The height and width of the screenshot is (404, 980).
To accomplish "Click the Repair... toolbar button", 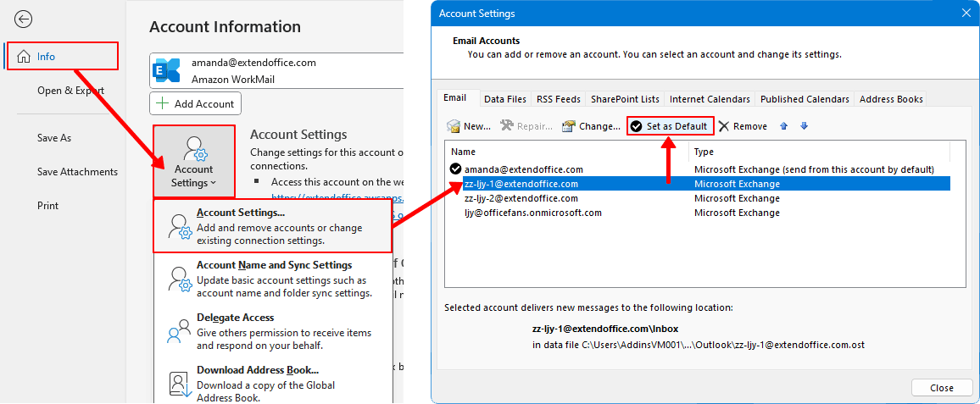I will 526,126.
